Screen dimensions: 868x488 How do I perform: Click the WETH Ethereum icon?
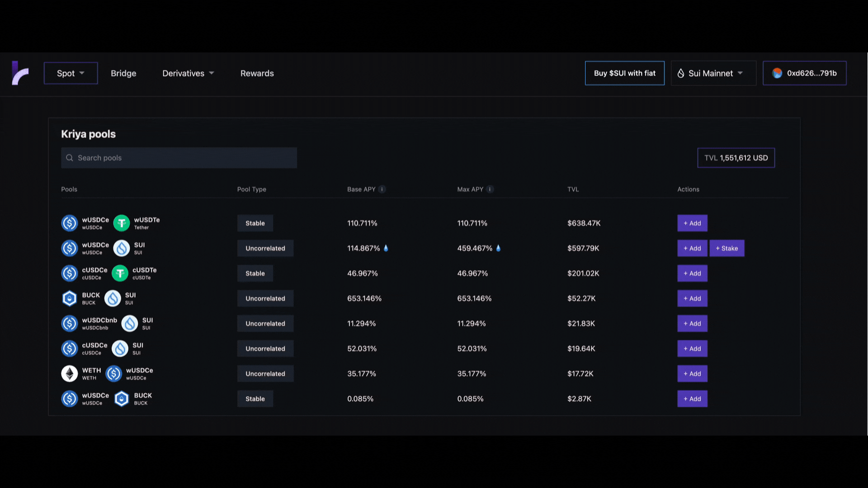coord(70,374)
